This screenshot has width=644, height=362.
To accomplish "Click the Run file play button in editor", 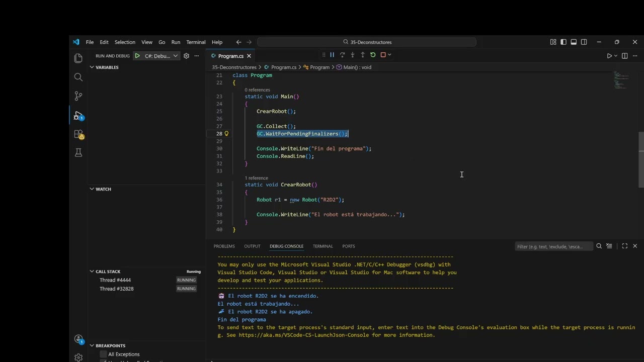I will click(x=609, y=56).
